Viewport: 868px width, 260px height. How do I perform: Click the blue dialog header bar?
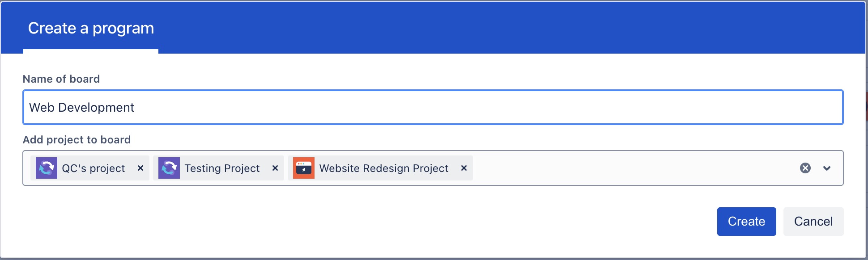tap(492, 28)
